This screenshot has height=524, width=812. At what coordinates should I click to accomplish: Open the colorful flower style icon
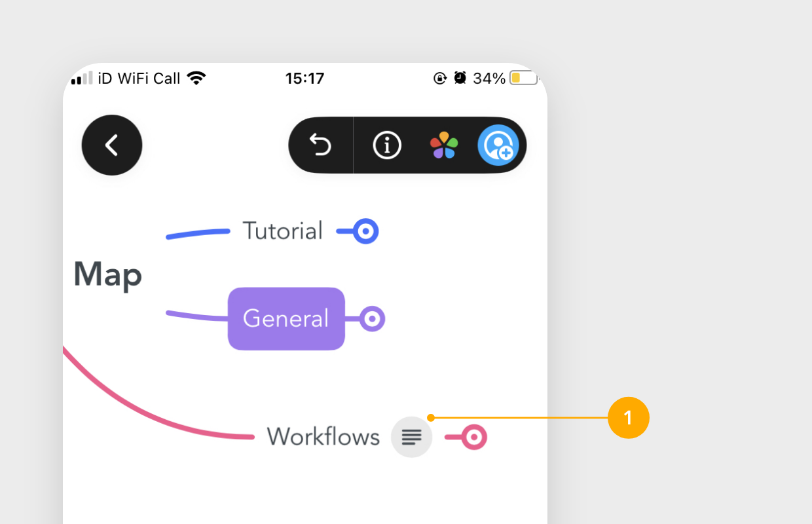(x=443, y=145)
